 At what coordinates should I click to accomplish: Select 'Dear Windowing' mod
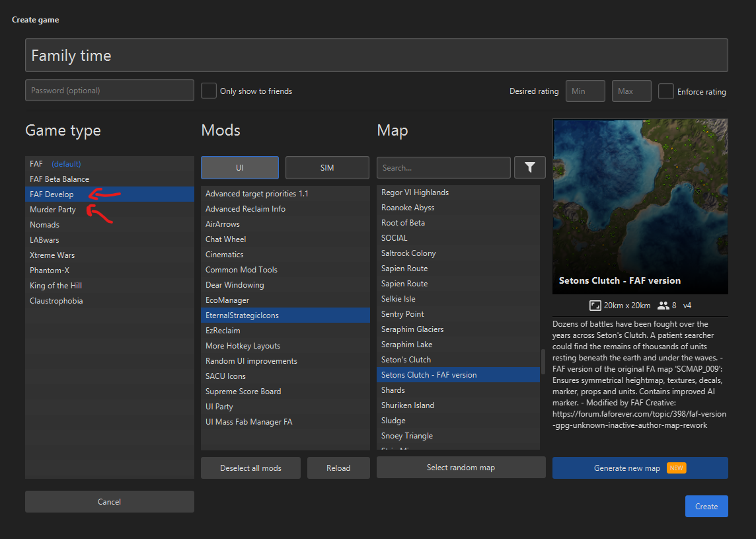tap(285, 284)
